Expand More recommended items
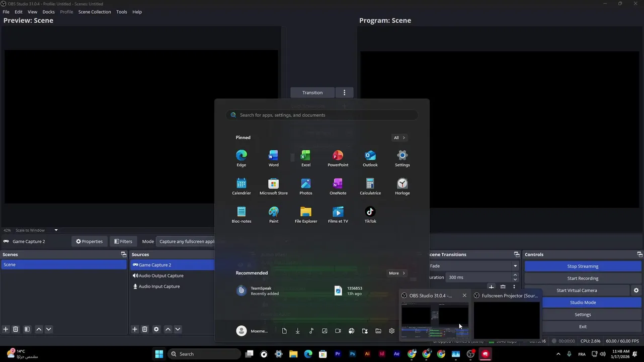This screenshot has width=644, height=362. tap(396, 273)
